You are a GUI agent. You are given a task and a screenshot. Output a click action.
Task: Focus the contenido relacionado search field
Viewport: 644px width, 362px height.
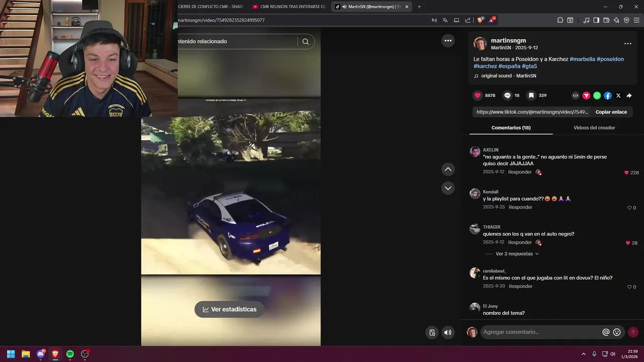236,42
